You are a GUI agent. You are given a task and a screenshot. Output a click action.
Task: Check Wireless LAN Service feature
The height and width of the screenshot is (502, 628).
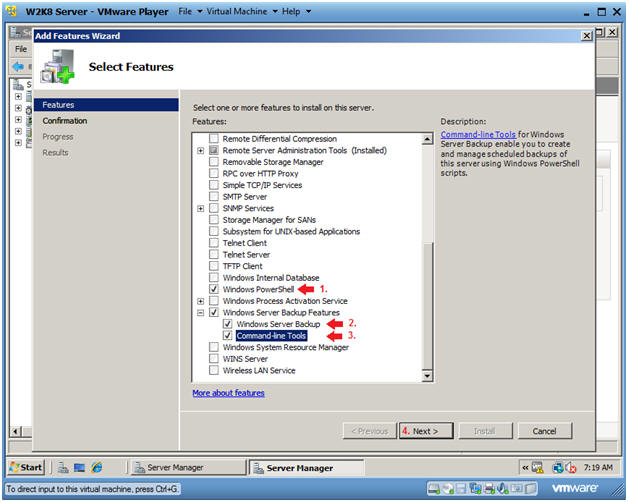tap(214, 370)
